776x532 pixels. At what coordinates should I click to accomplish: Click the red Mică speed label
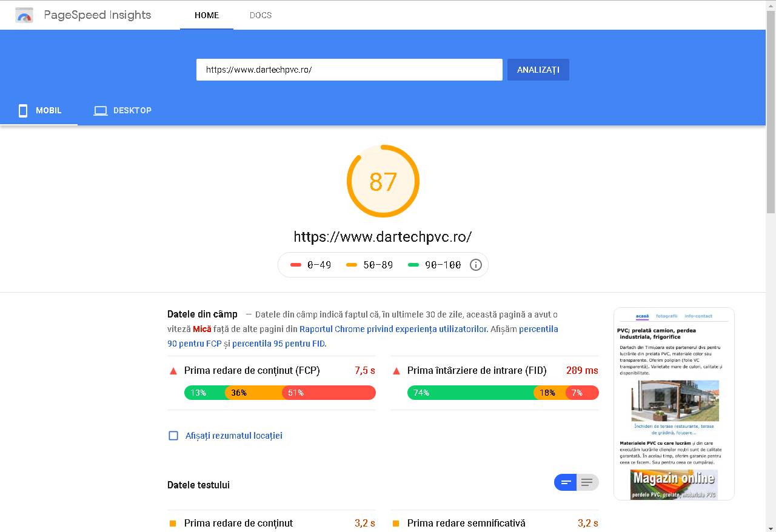point(202,329)
